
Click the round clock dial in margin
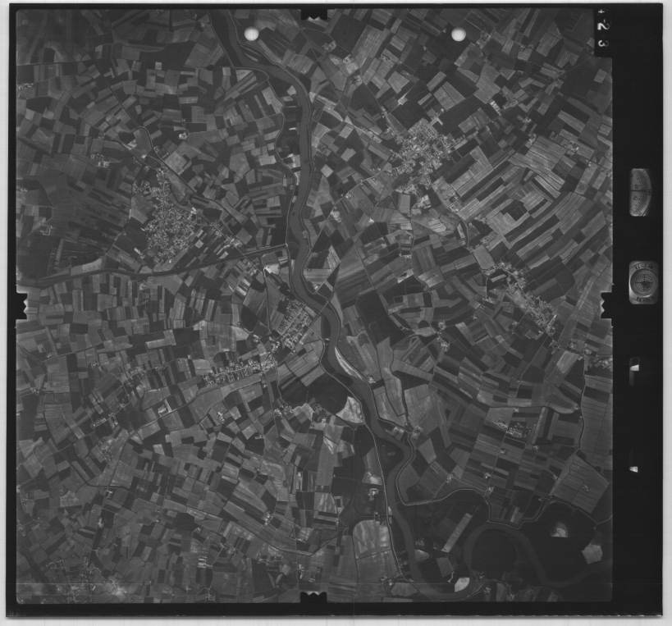coord(642,281)
